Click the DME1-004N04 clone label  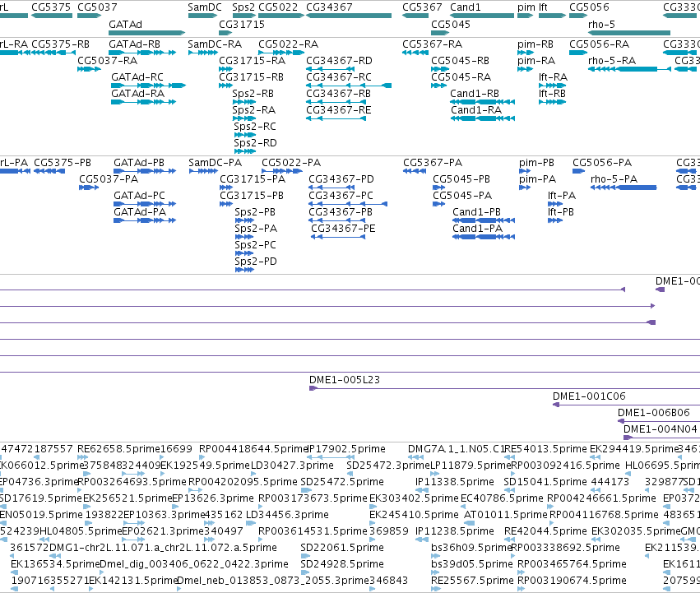coord(661,429)
